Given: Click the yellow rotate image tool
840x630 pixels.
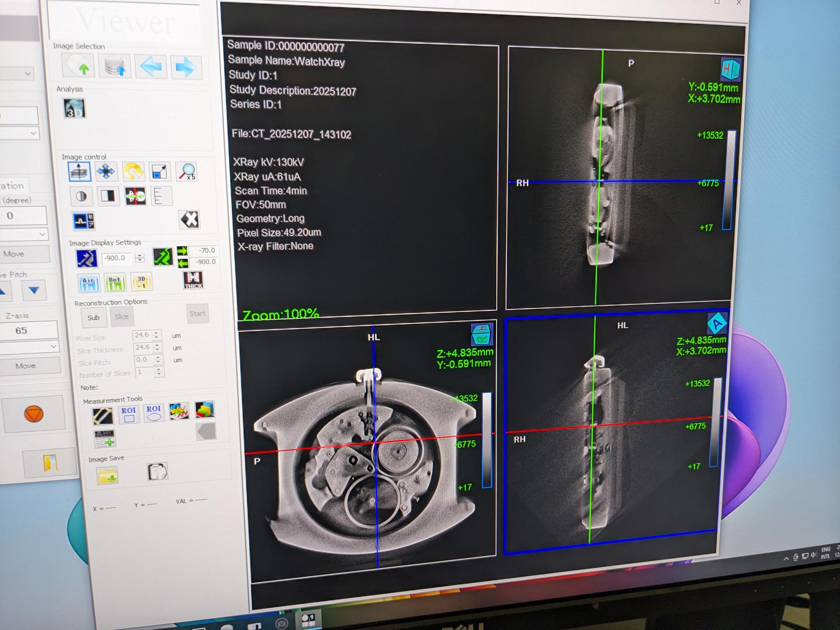Looking at the screenshot, I should click(x=133, y=171).
